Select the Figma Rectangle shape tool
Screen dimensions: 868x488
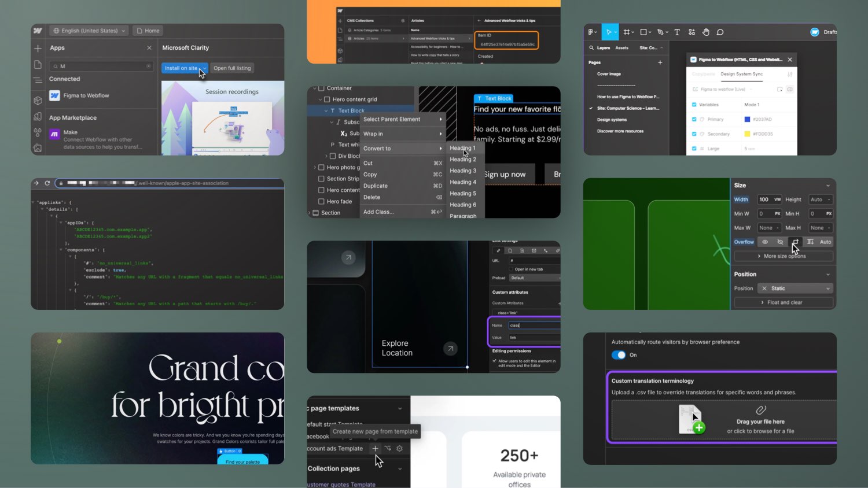(643, 32)
